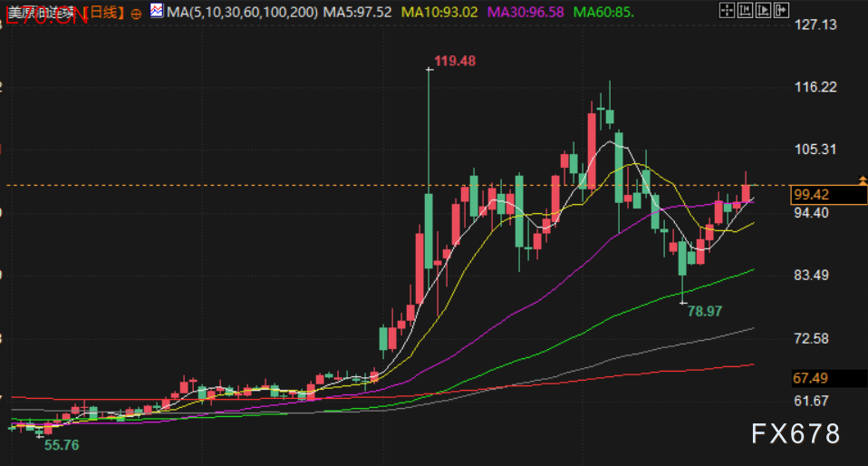Click the current price tag 99.42

[x=811, y=195]
